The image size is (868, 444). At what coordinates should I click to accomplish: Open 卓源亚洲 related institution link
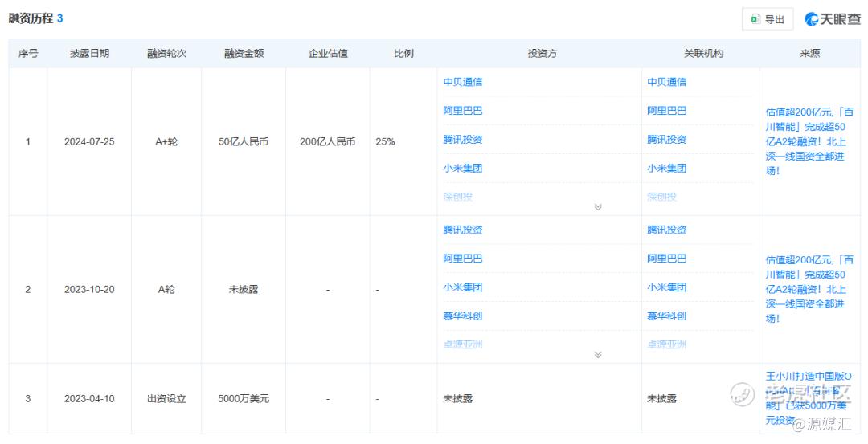coord(667,344)
